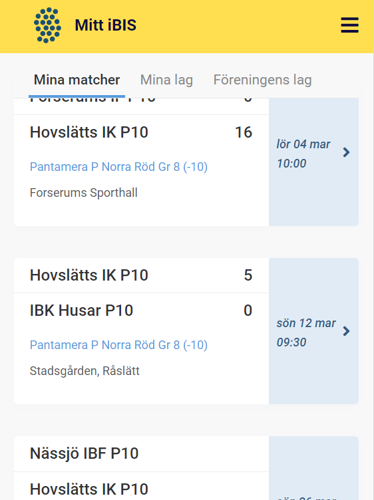The image size is (374, 500).
Task: Open match details chevron for sön 12 mar
Action: pyautogui.click(x=346, y=331)
